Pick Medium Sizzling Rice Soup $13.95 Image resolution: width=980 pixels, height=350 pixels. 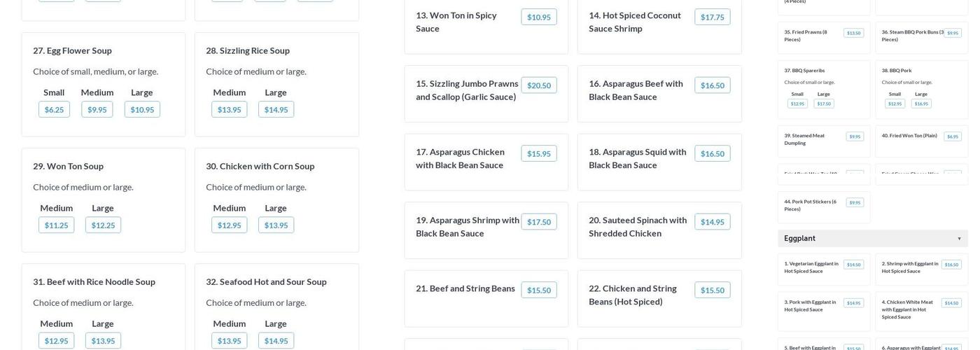tap(229, 110)
